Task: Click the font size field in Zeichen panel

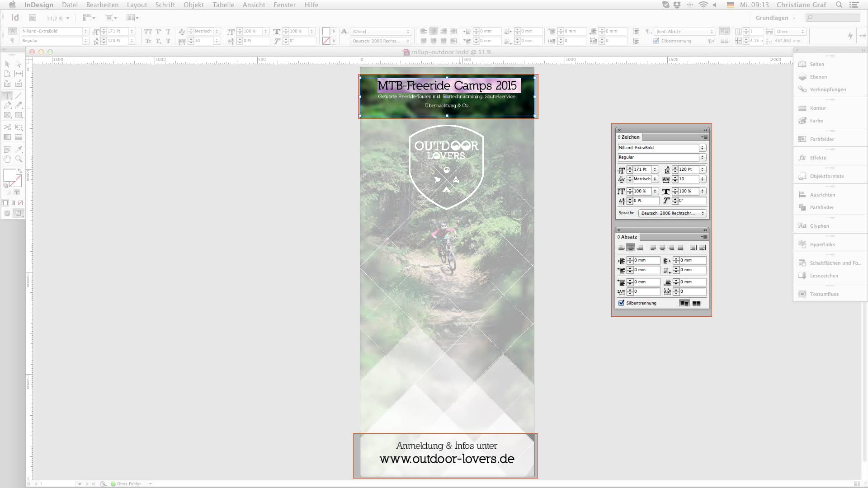Action: [642, 169]
